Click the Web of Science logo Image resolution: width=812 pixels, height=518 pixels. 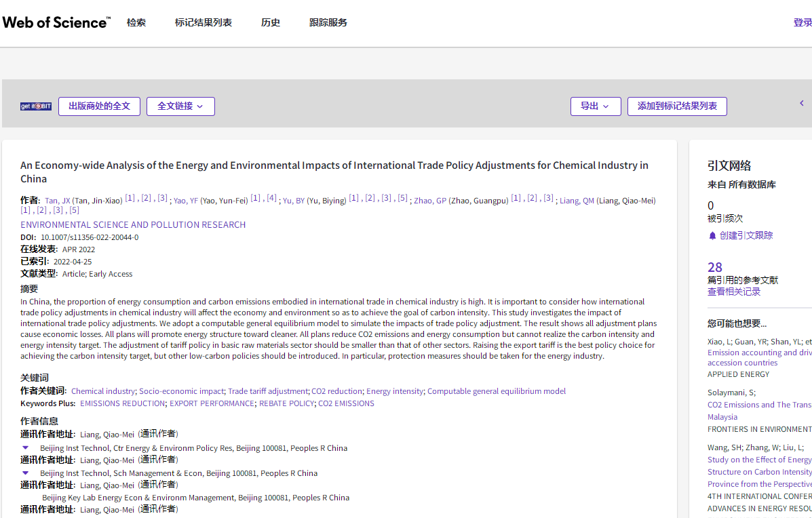tap(56, 22)
